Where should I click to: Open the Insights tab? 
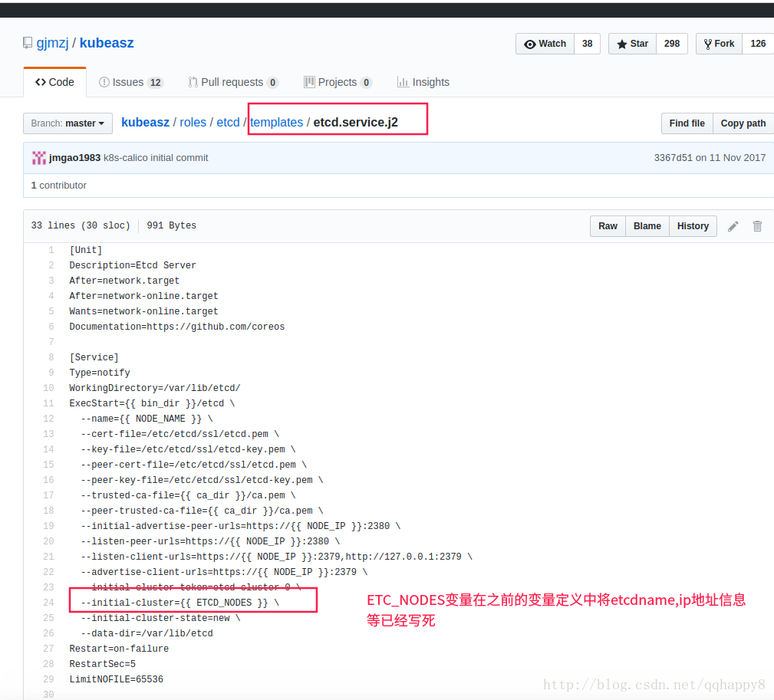tap(423, 82)
